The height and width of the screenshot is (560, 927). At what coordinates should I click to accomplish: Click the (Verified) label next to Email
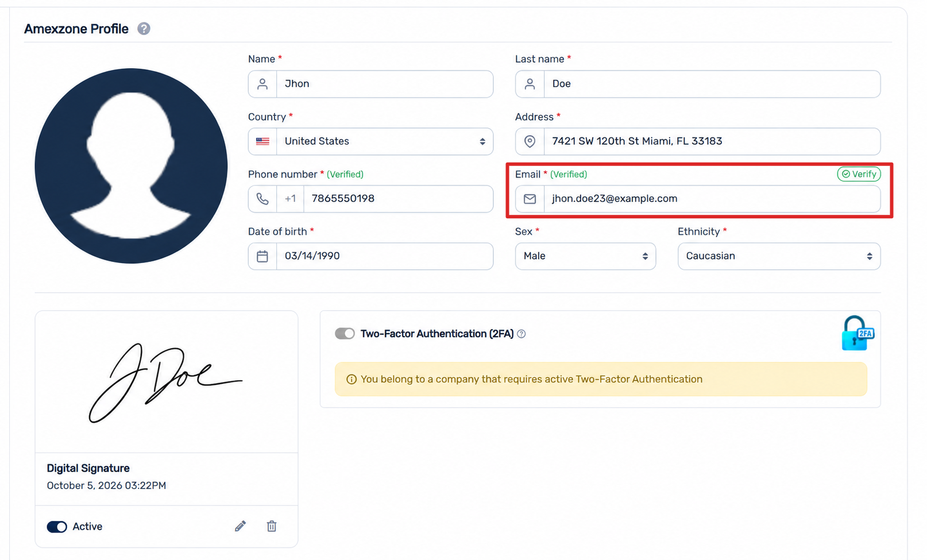(x=569, y=174)
